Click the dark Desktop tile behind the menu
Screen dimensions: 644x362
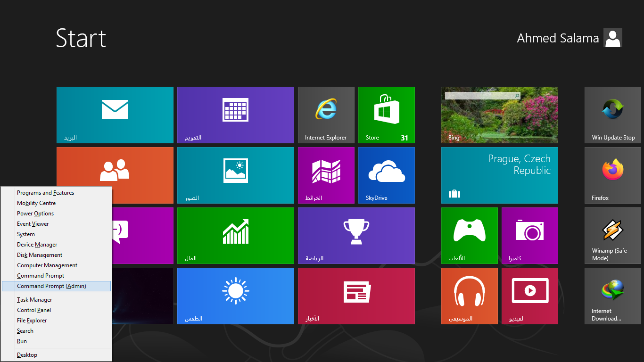pyautogui.click(x=143, y=296)
